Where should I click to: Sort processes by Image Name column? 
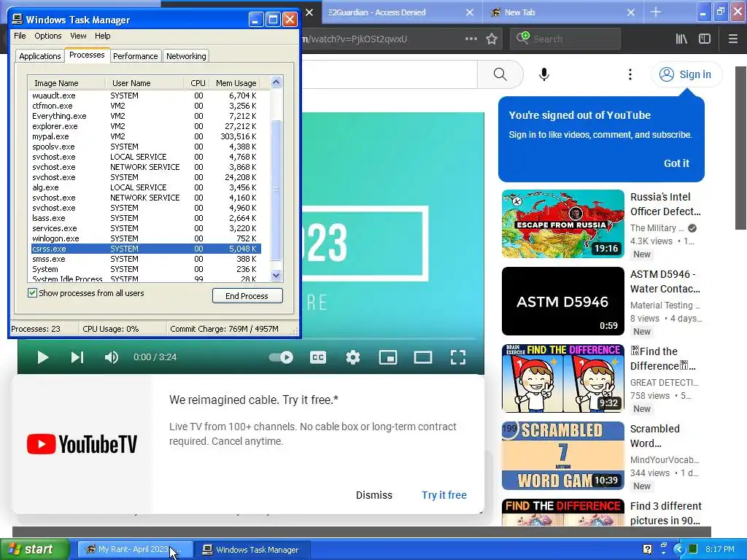[66, 83]
